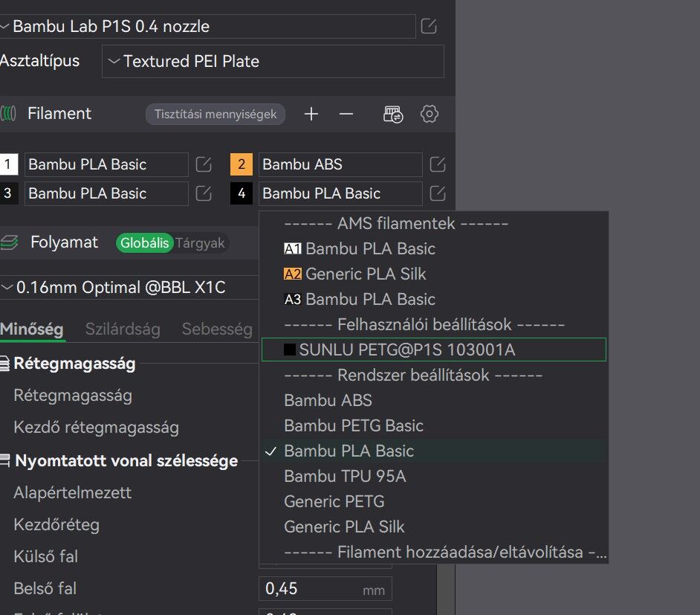Open filament 3 Bambu PLA Basic dropdown

click(106, 193)
